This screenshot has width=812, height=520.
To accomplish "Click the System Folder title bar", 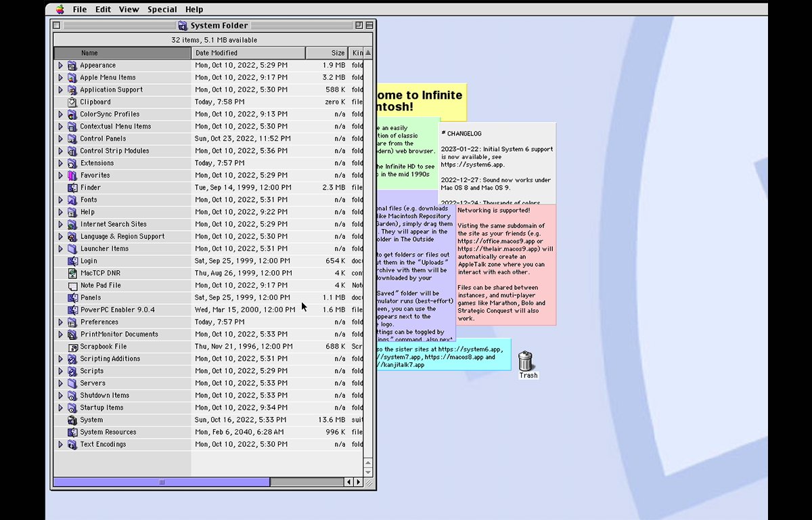I will tap(214, 26).
